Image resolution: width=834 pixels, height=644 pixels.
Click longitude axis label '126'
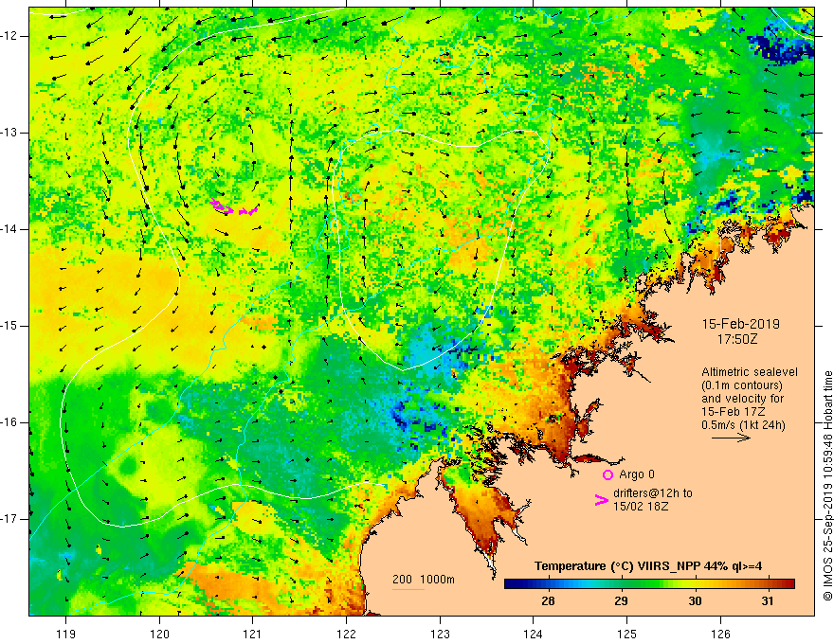pyautogui.click(x=720, y=634)
